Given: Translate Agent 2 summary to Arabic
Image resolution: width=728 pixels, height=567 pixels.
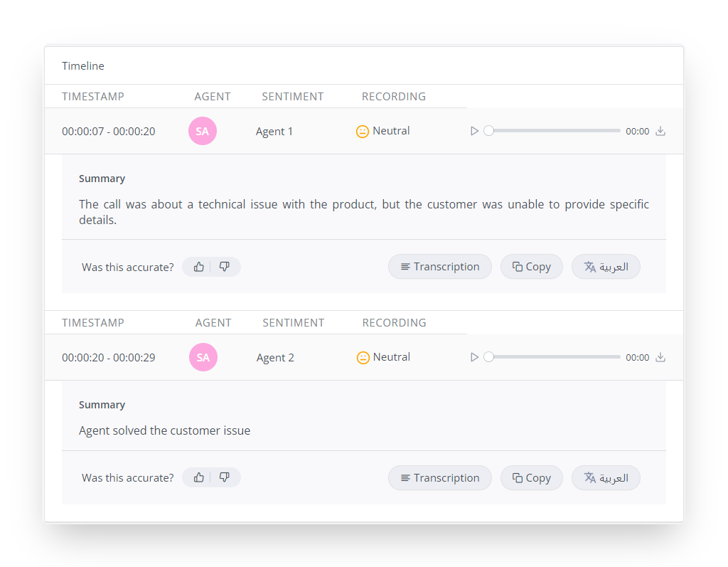Looking at the screenshot, I should tap(606, 478).
